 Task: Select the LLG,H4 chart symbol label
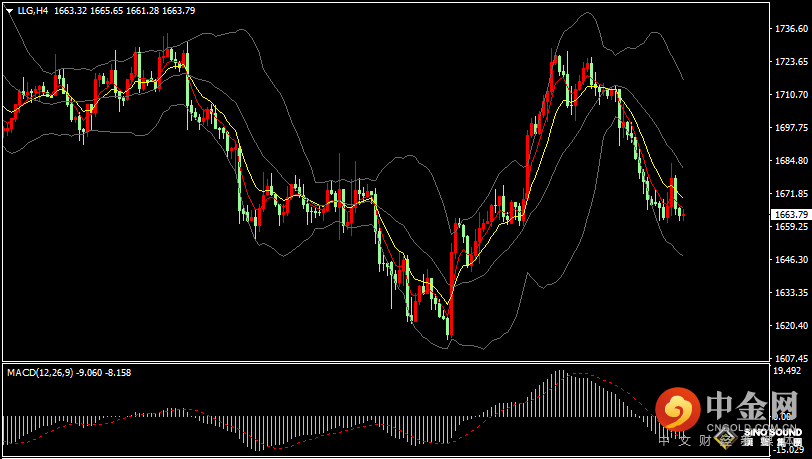pyautogui.click(x=33, y=10)
